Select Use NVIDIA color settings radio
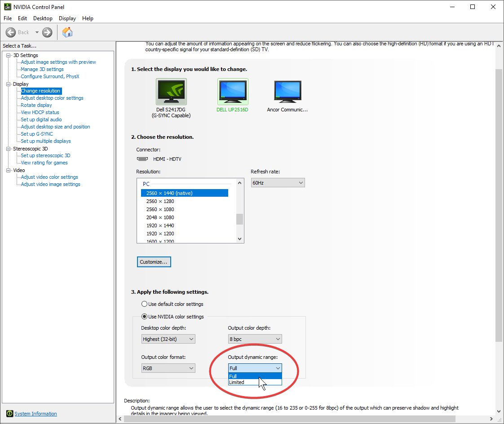The image size is (504, 424). pyautogui.click(x=144, y=317)
